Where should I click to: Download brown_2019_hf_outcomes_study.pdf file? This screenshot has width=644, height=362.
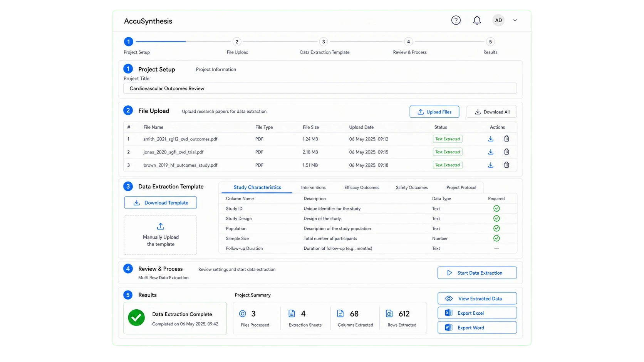coord(491,165)
